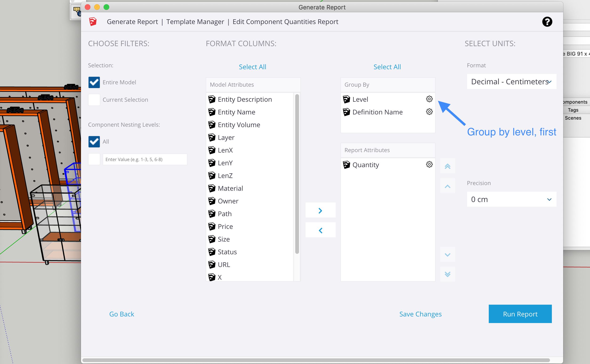Image resolution: width=590 pixels, height=364 pixels.
Task: Switch to the Tags panel tab
Action: point(573,110)
